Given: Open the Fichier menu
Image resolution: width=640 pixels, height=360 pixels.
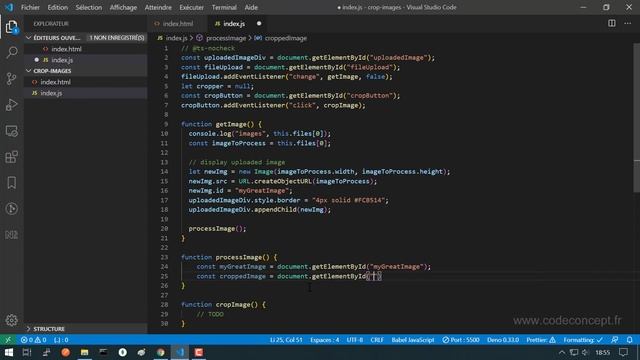Looking at the screenshot, I should tap(30, 7).
